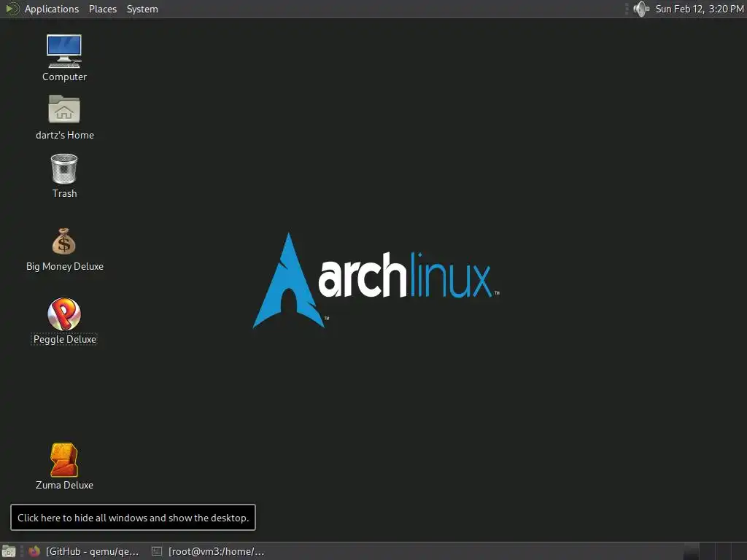The image size is (747, 560).
Task: Restore the GitHub - qemu window from taskbar
Action: [x=84, y=551]
